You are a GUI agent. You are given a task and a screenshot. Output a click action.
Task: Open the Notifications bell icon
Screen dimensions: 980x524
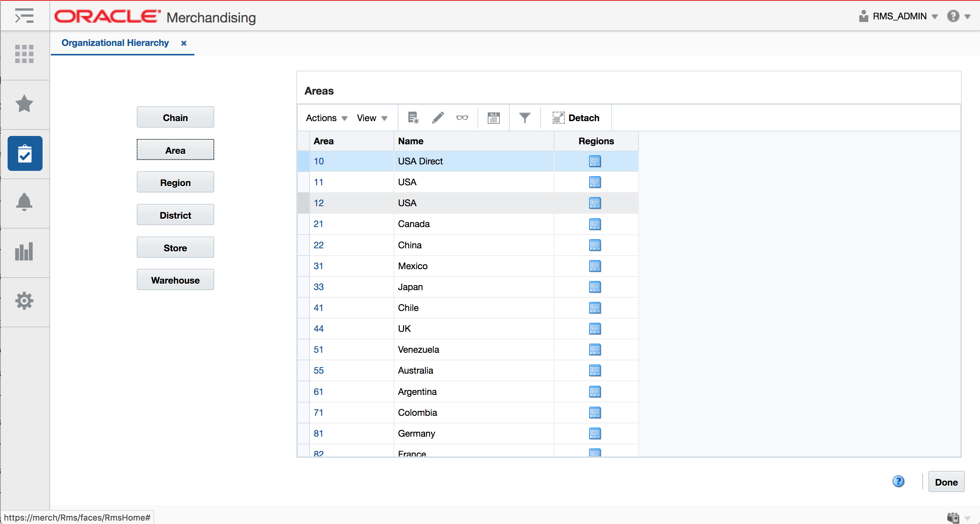click(x=24, y=202)
